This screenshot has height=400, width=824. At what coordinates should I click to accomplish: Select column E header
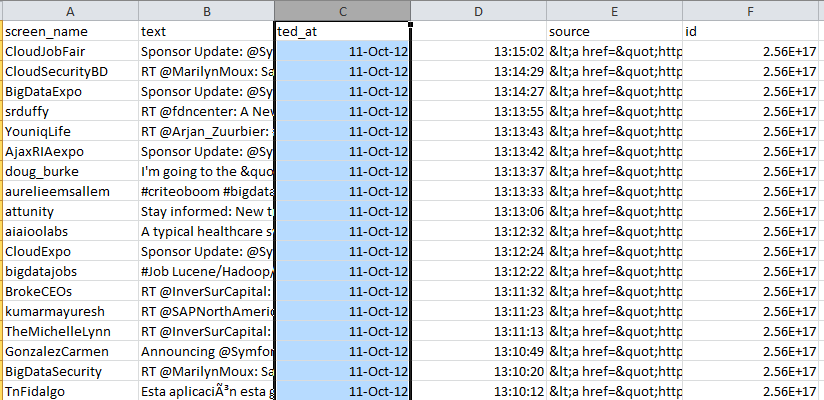coord(615,10)
